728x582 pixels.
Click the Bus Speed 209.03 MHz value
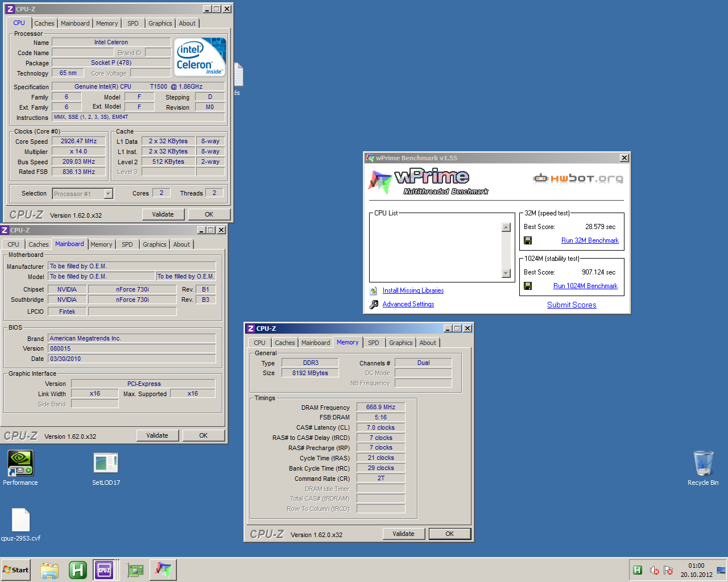tap(78, 161)
